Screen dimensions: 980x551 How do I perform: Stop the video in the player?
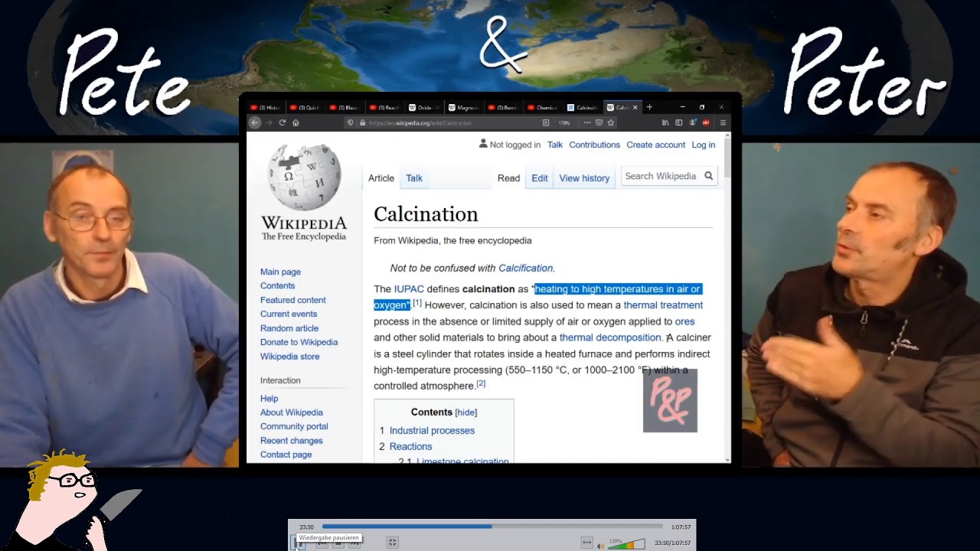click(338, 543)
